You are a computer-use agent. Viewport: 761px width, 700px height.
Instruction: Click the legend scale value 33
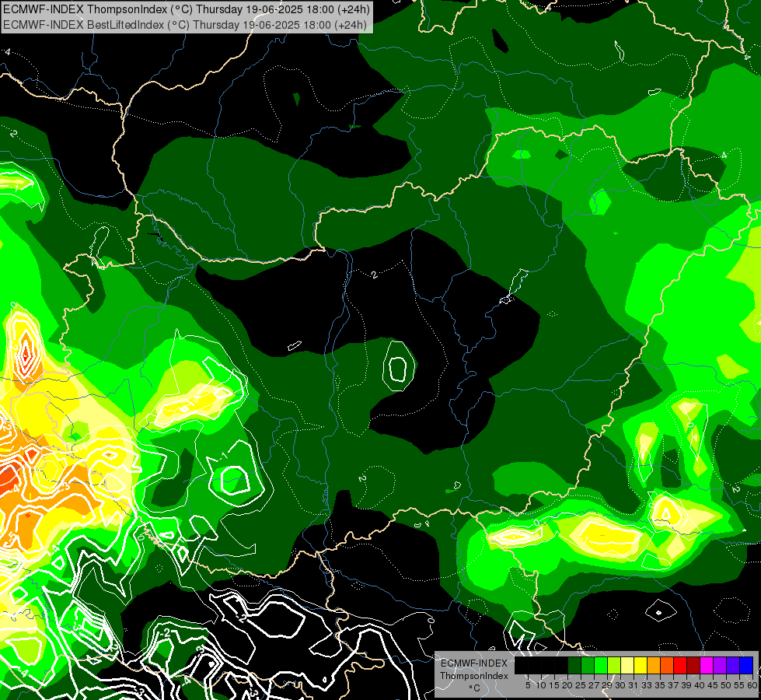pyautogui.click(x=647, y=685)
